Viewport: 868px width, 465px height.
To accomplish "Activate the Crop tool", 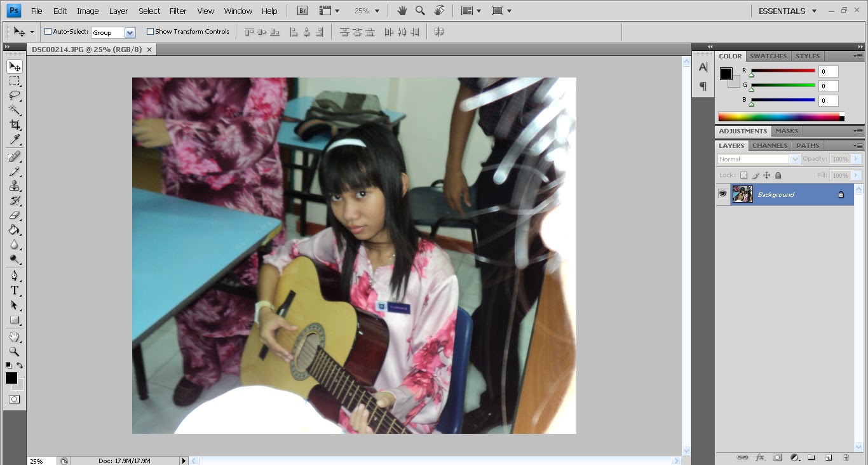I will (14, 125).
